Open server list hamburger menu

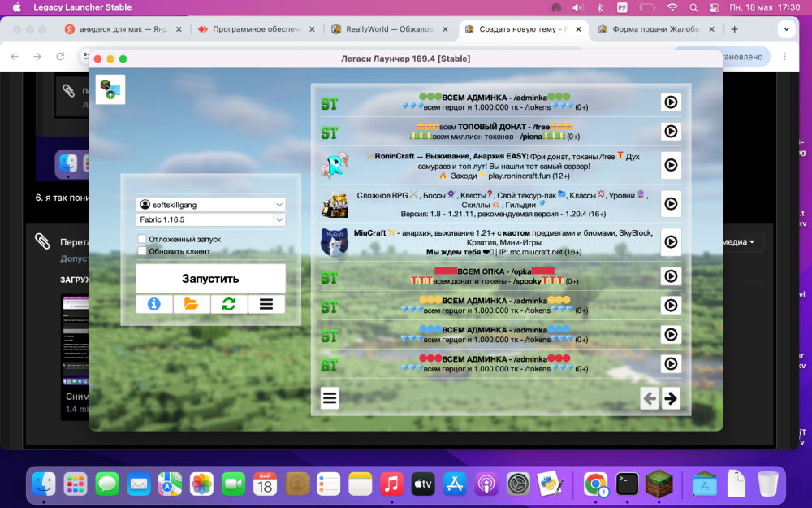click(330, 398)
